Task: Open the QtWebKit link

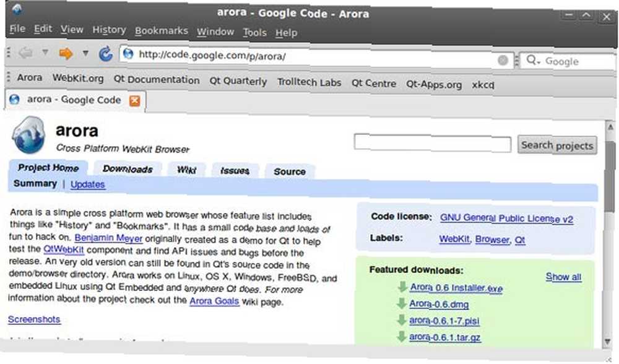Action: point(64,249)
